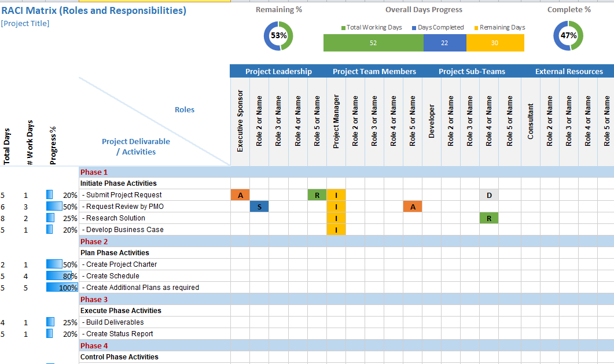Toggle the Remaining Days legend marker
The height and width of the screenshot is (364, 614).
point(477,27)
